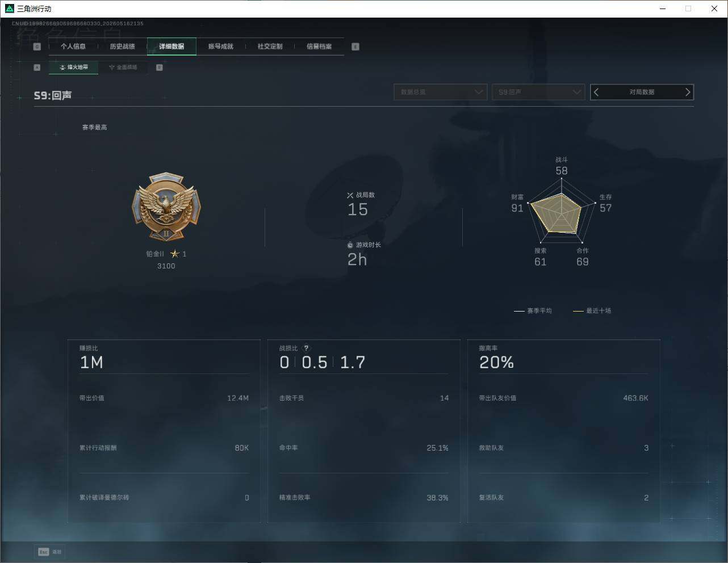This screenshot has height=563, width=728.
Task: Click the 救助队友 row showing 3
Action: (x=564, y=448)
